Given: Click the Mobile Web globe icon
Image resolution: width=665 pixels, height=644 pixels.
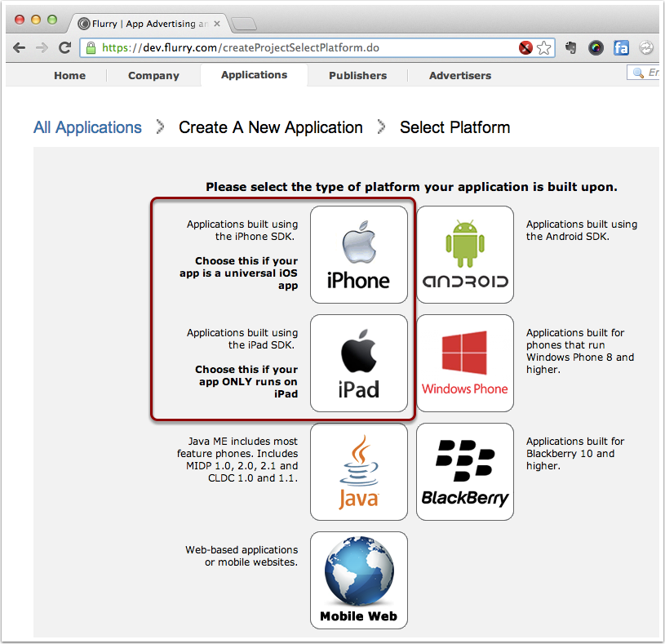Looking at the screenshot, I should (x=358, y=580).
